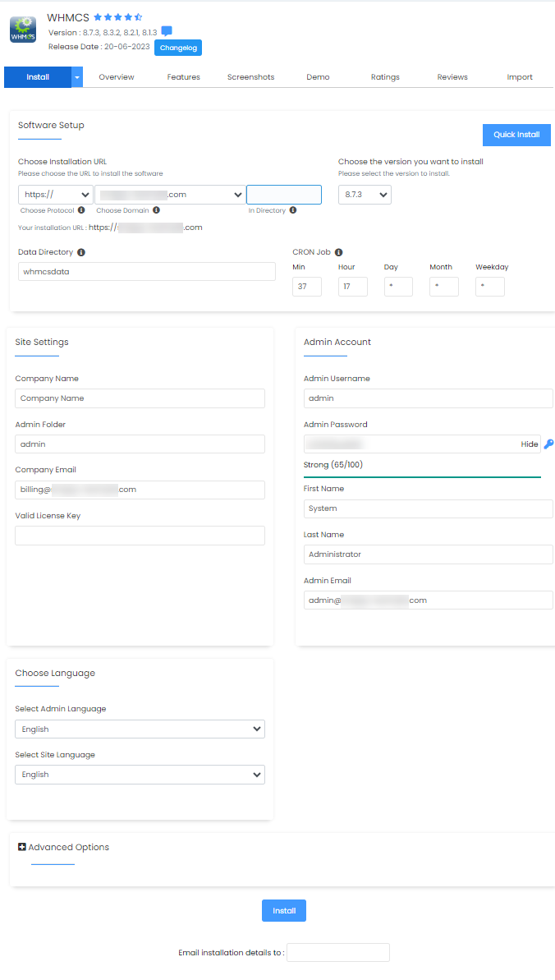Click the key icon to generate admin password
Screen dimensions: 555x980
click(x=548, y=444)
